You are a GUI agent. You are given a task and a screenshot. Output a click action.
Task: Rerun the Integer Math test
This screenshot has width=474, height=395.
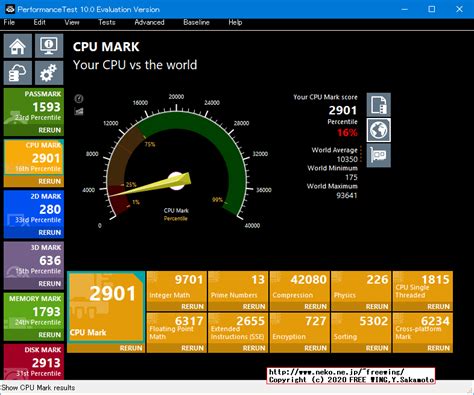[x=192, y=306]
